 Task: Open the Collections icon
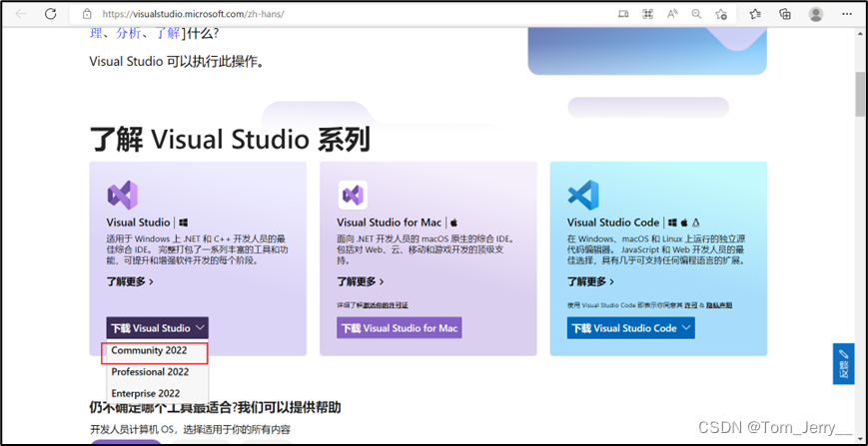[784, 14]
